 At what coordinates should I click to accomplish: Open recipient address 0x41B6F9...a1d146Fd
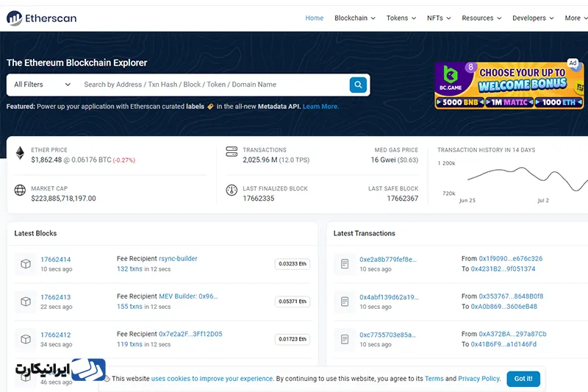503,344
